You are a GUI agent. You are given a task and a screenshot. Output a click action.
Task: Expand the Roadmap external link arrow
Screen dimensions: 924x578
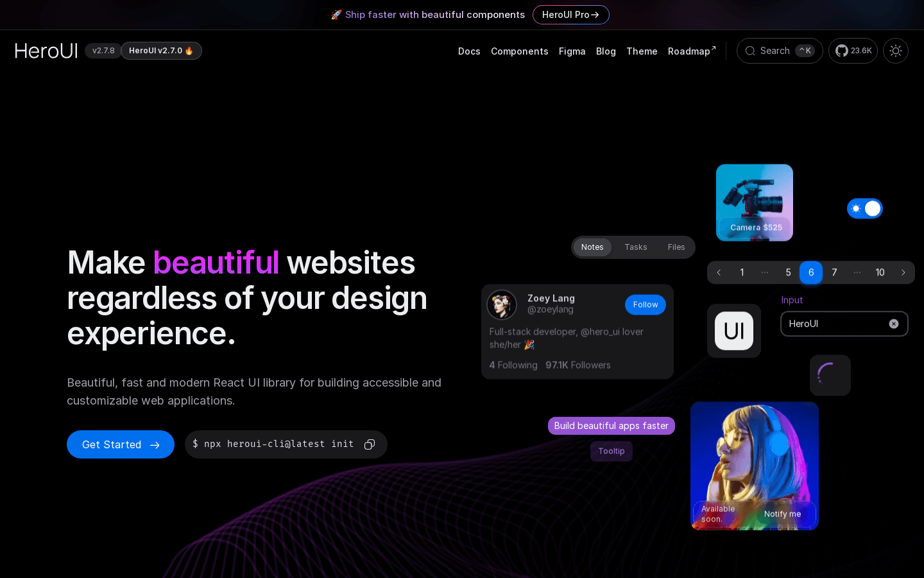pyautogui.click(x=714, y=47)
